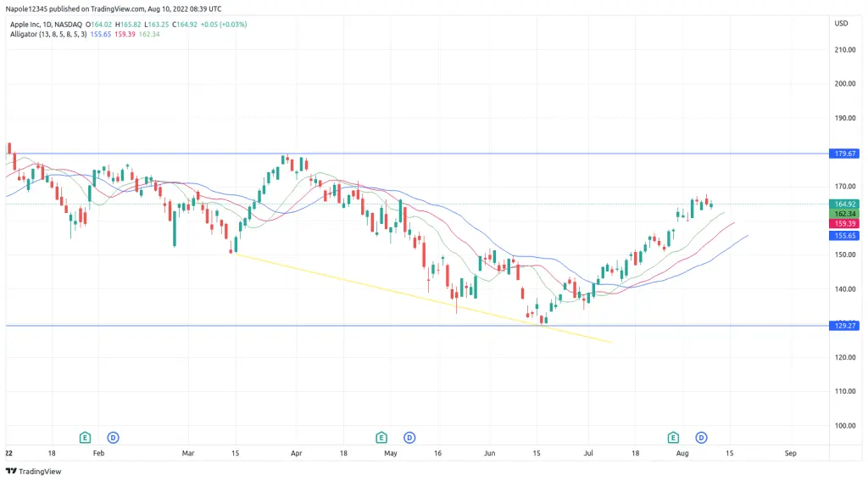868x481 pixels.
Task: Open the earnings E marker near May
Action: point(381,438)
